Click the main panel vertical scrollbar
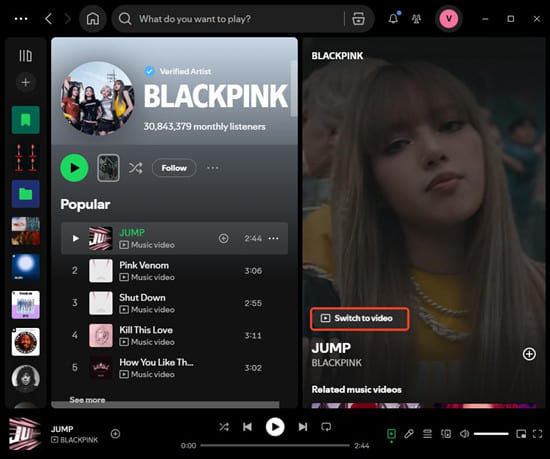Image resolution: width=550 pixels, height=459 pixels. 294,89
